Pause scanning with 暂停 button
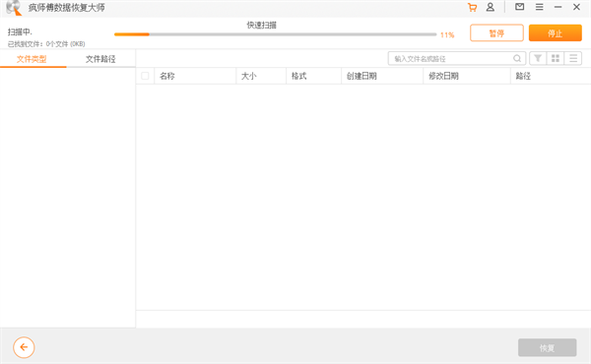Viewport: 591px width, 364px height. (x=496, y=33)
